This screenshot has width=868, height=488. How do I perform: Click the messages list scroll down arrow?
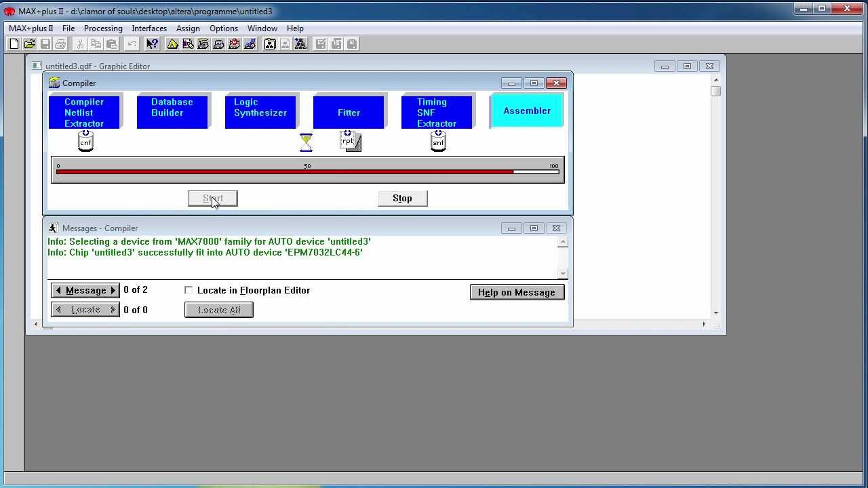coord(563,273)
